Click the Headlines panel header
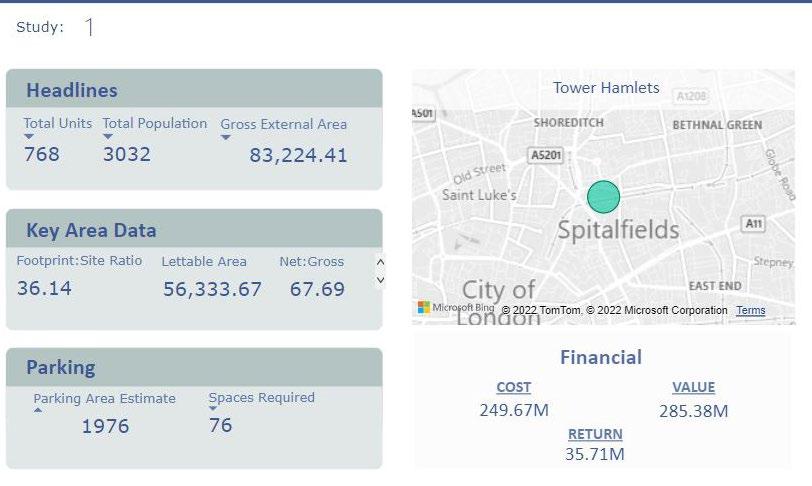The image size is (812, 486). tap(72, 90)
